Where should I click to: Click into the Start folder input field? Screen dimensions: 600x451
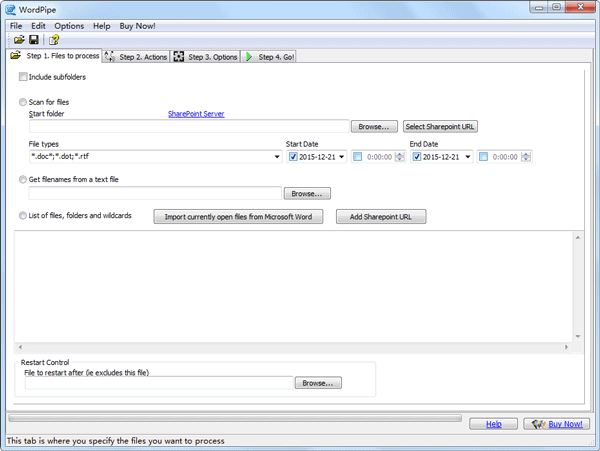tap(189, 127)
